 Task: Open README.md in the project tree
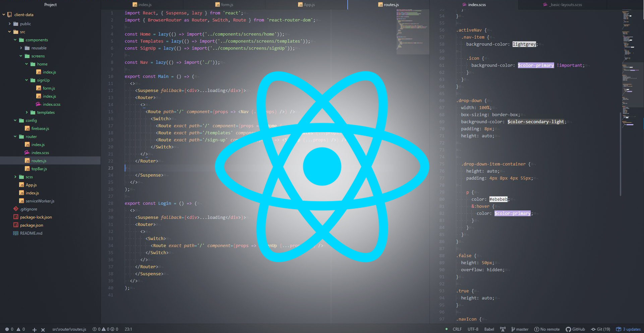click(28, 233)
